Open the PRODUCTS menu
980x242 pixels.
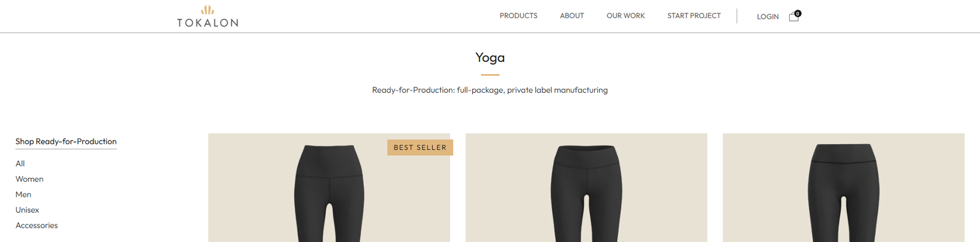tap(518, 16)
